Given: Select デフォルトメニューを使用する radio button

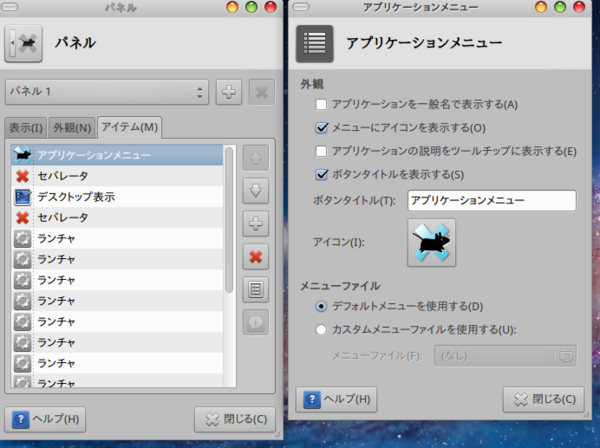Looking at the screenshot, I should click(321, 306).
